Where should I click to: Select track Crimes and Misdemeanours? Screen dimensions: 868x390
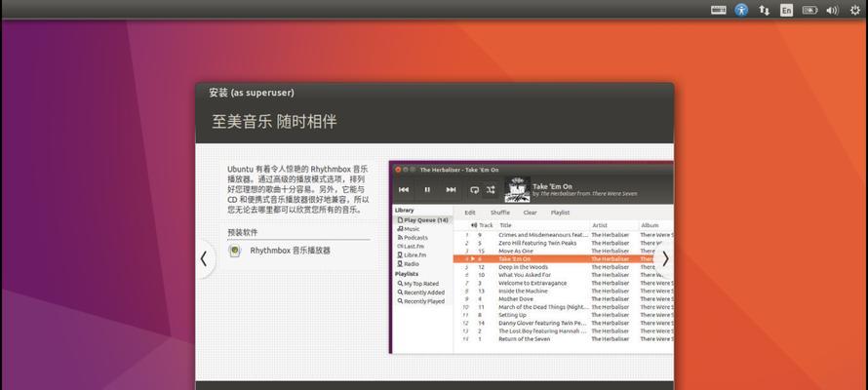(563, 235)
